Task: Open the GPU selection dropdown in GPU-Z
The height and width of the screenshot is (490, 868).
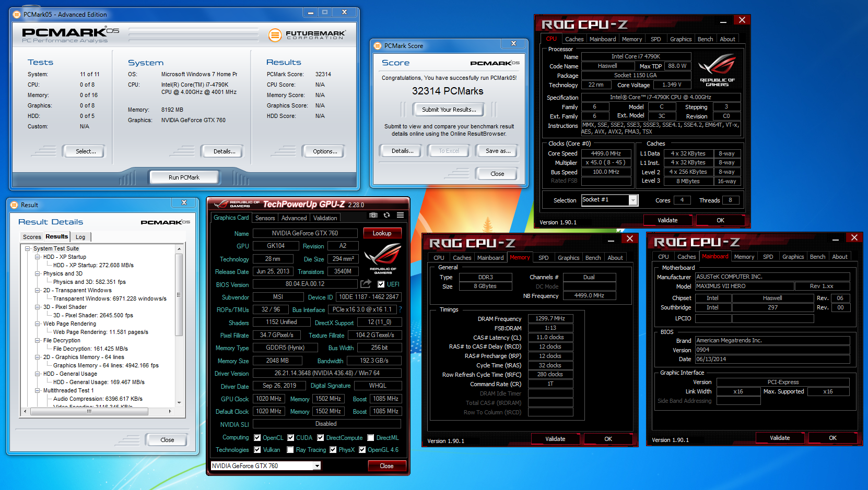Action: [316, 466]
